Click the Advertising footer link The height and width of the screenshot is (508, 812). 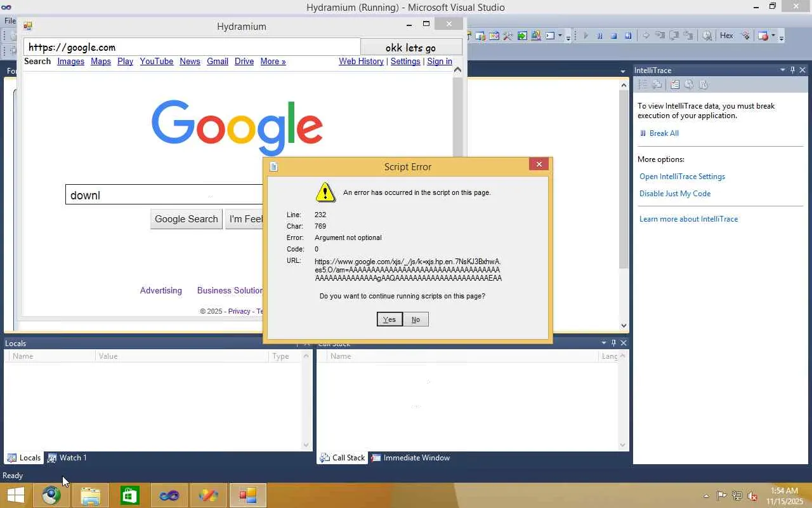[161, 290]
